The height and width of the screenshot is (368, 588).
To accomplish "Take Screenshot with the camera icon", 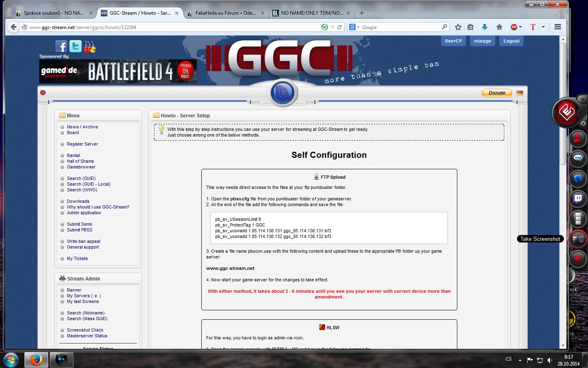I will coord(578,239).
